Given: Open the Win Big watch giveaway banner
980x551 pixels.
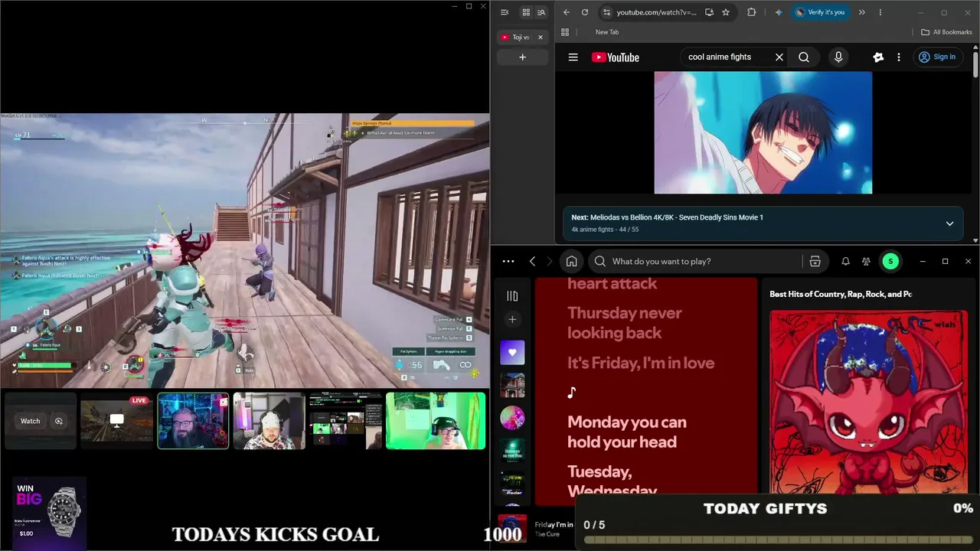Looking at the screenshot, I should click(49, 513).
